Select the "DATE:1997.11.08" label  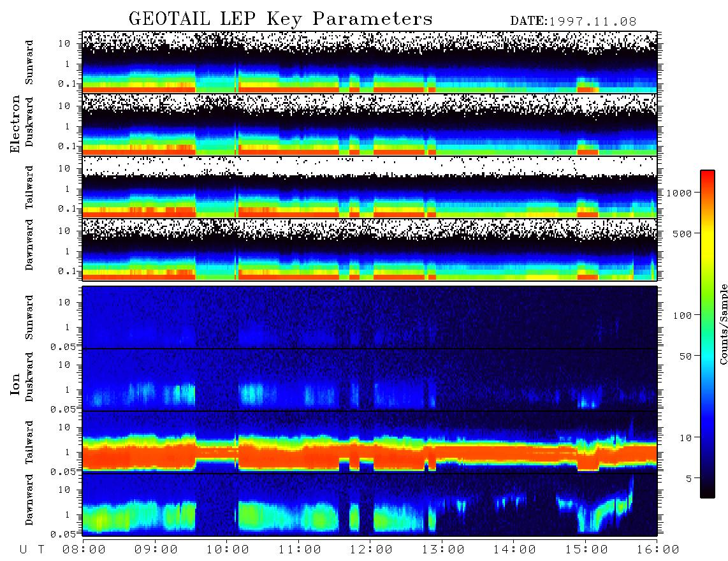pyautogui.click(x=573, y=22)
